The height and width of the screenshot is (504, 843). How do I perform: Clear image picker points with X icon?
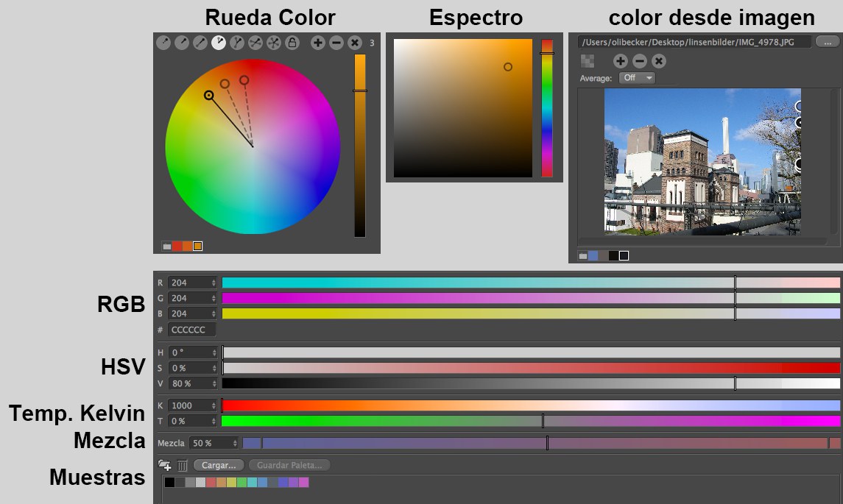click(x=659, y=61)
